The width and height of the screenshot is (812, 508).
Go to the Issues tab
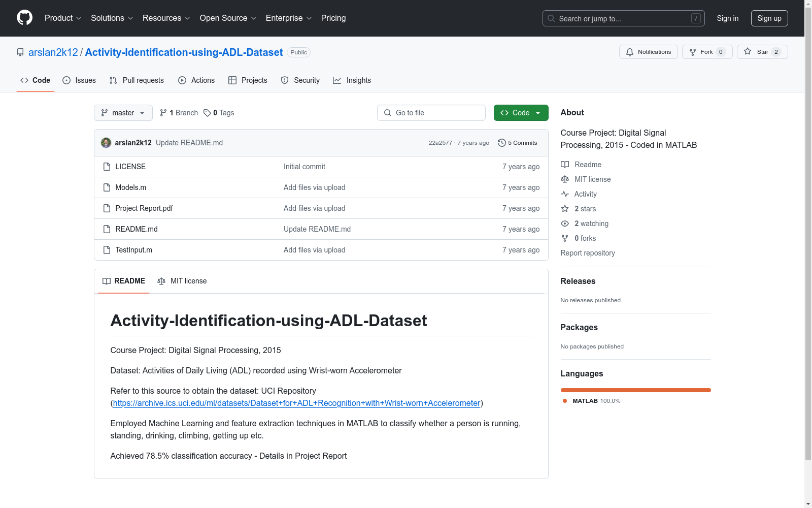coord(79,80)
